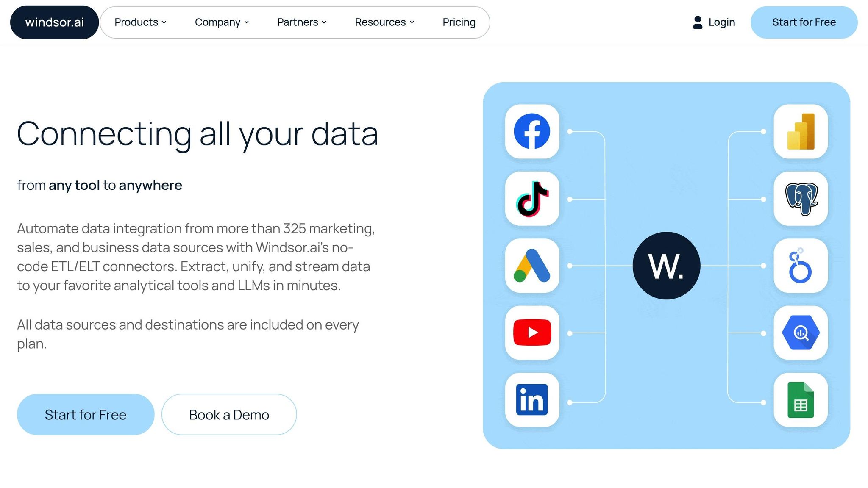Select the TikTok data source icon
The width and height of the screenshot is (868, 488).
click(531, 199)
